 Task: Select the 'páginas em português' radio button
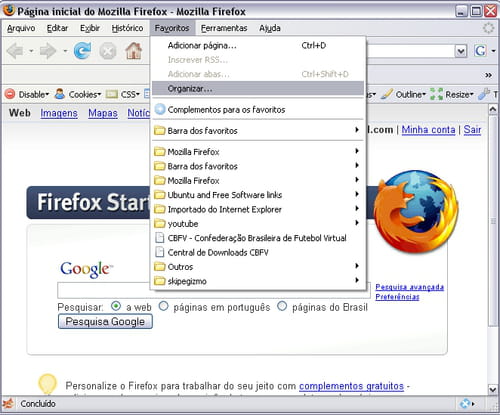pos(163,306)
